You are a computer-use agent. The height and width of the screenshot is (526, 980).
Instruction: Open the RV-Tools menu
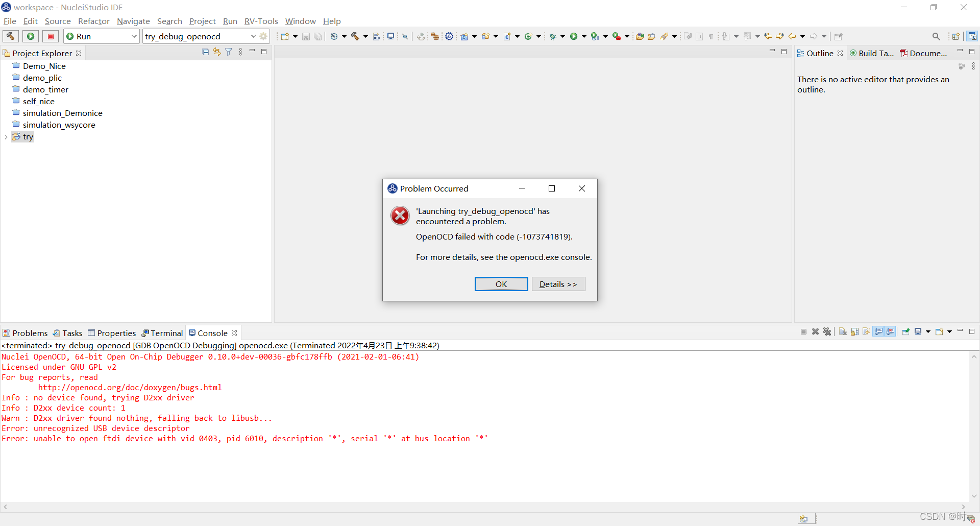[261, 21]
